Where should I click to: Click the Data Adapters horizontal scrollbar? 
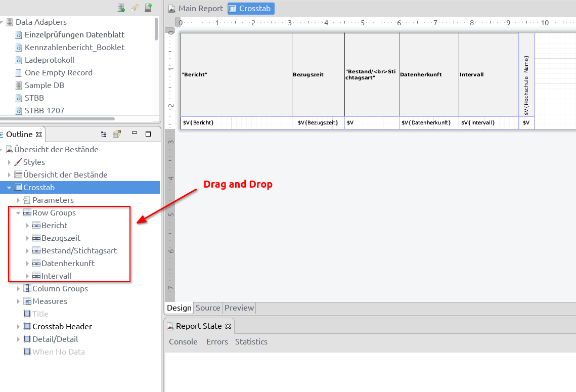[57, 119]
